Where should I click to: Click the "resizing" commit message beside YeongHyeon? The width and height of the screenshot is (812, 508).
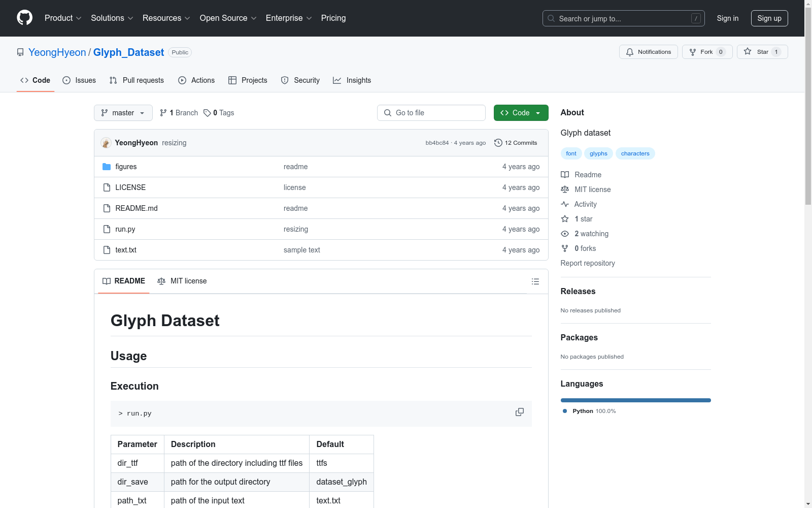(174, 143)
